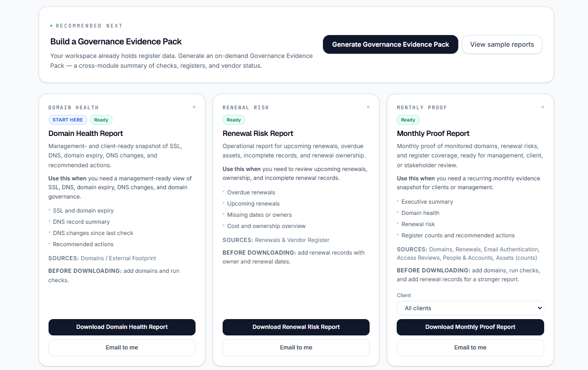The width and height of the screenshot is (588, 370).
Task: Email the Monthly Proof report to me
Action: pos(470,348)
